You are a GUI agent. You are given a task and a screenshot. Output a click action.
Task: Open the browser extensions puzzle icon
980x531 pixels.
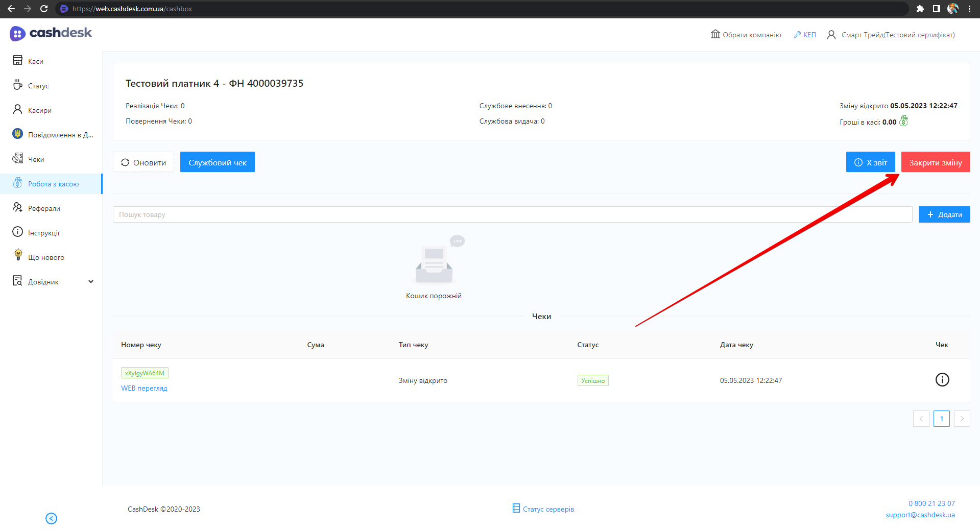coord(920,9)
